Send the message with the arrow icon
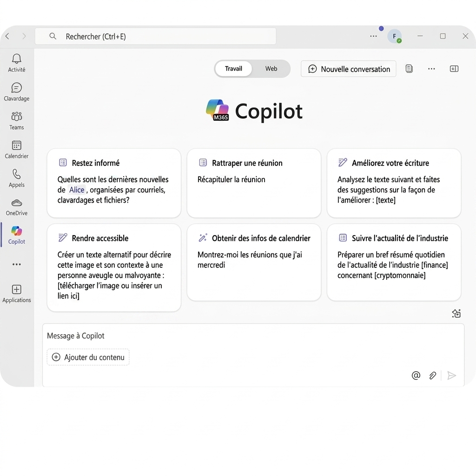 (x=452, y=376)
